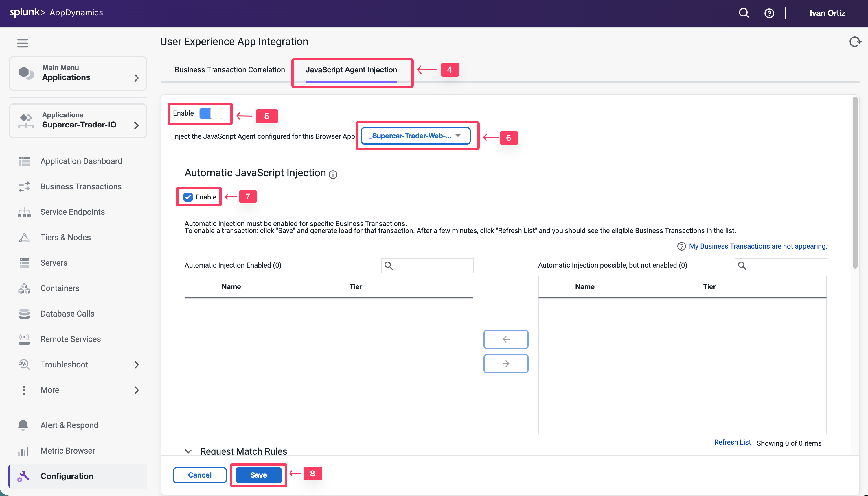Click the refresh icon at top right
This screenshot has width=868, height=496.
click(854, 42)
